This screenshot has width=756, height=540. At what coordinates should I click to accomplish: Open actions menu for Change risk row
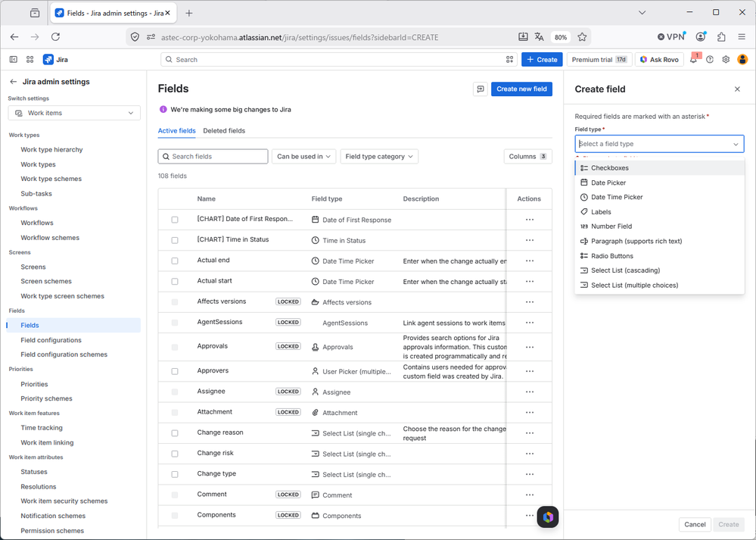[x=530, y=454]
